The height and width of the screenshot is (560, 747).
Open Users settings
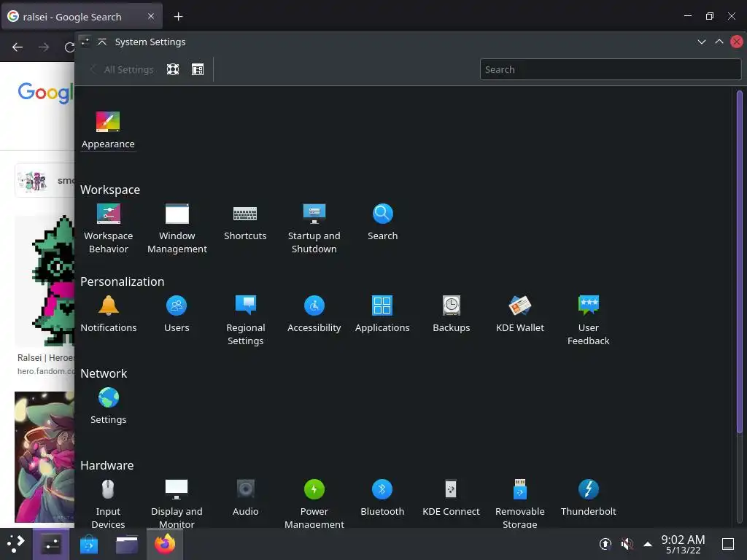click(177, 314)
